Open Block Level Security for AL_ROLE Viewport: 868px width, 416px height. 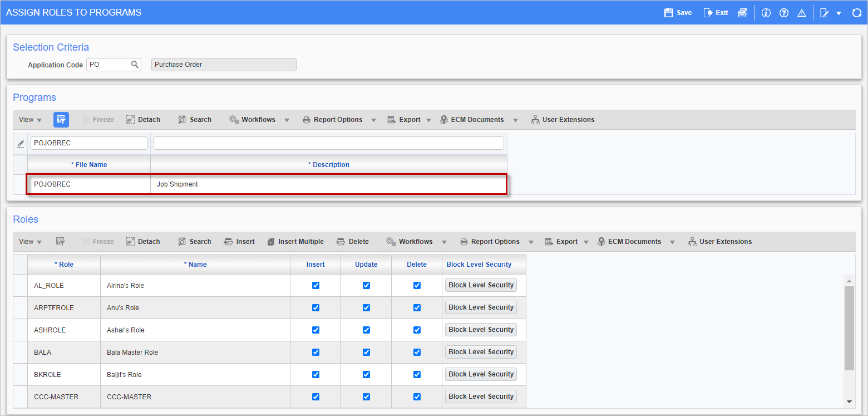[x=481, y=285]
